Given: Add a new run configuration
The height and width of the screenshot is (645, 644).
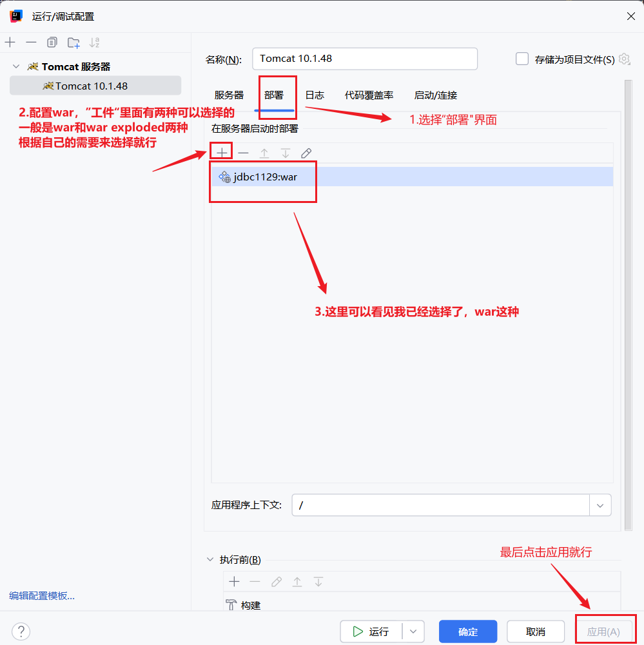Looking at the screenshot, I should (x=10, y=43).
